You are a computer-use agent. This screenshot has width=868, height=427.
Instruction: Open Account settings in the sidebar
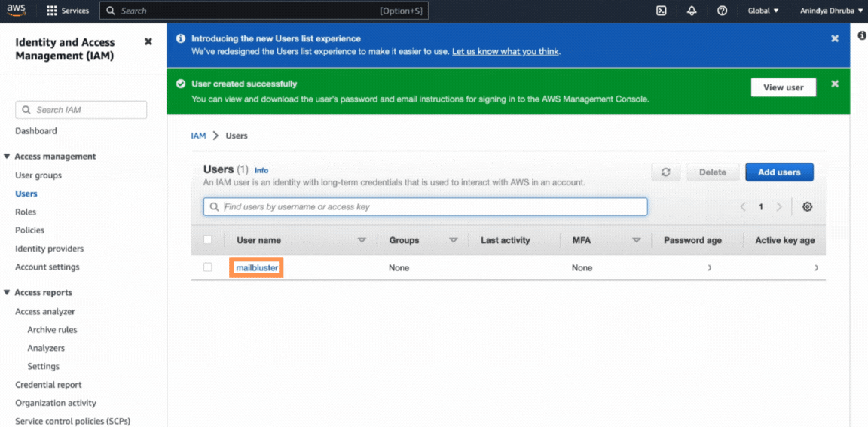[x=47, y=267]
